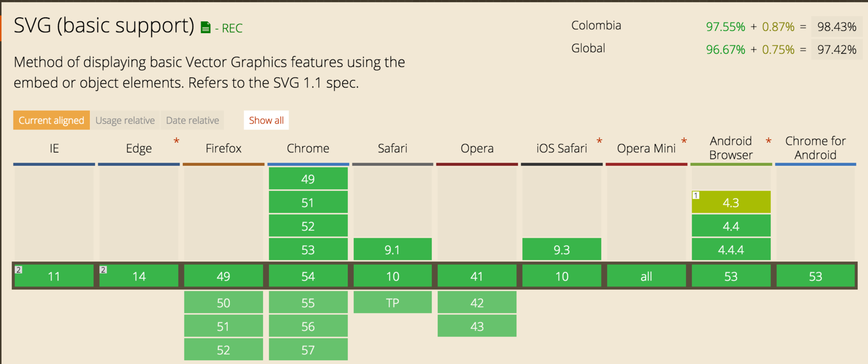Click the Chrome 56 version cell
Image resolution: width=868 pixels, height=364 pixels.
(x=308, y=327)
